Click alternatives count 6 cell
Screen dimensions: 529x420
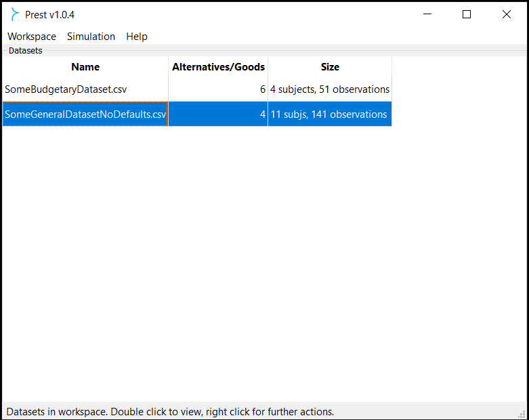[218, 89]
